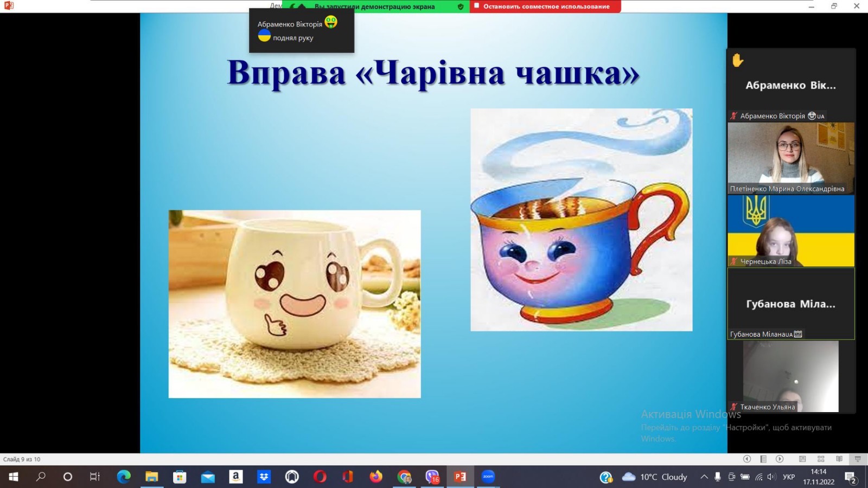Select the Ткаченко Ульяна video tile
The height and width of the screenshot is (488, 868).
791,376
